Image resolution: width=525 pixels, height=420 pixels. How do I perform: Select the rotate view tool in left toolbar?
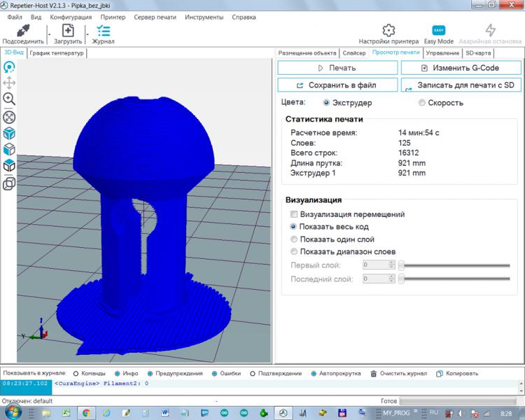pos(10,67)
